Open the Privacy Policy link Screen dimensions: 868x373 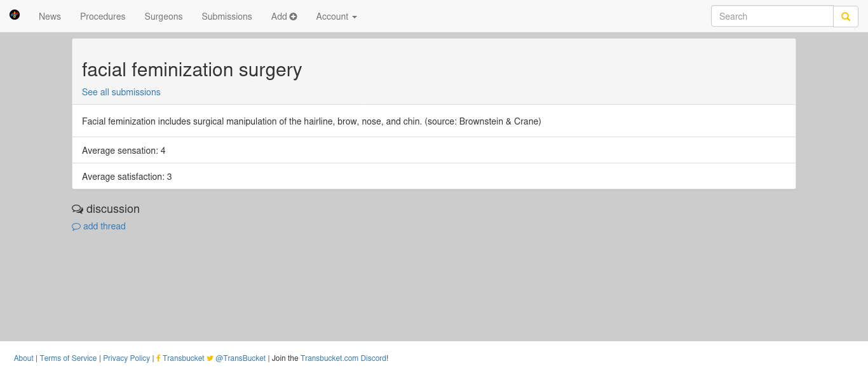[126, 358]
